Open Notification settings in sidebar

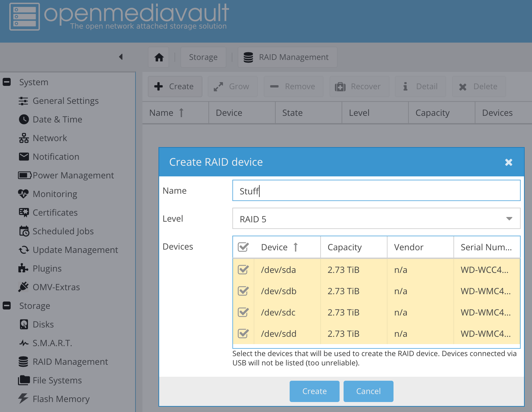(x=56, y=156)
